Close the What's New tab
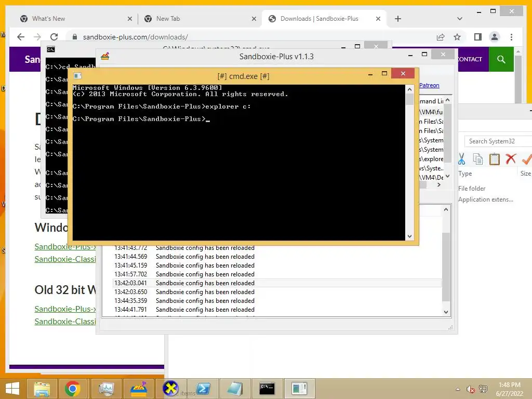Image resolution: width=532 pixels, height=399 pixels. coord(129,19)
